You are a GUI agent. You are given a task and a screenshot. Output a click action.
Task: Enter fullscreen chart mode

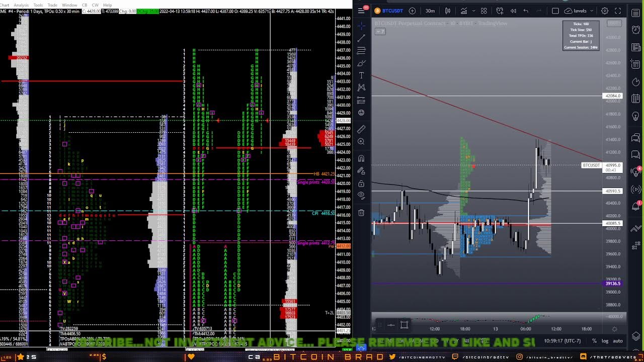click(618, 11)
